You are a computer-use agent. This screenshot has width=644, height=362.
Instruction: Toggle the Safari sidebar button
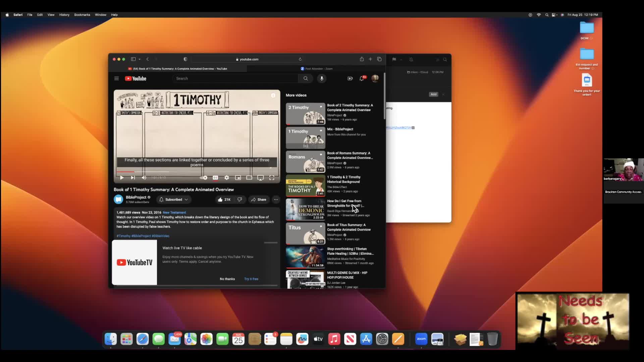pyautogui.click(x=133, y=59)
